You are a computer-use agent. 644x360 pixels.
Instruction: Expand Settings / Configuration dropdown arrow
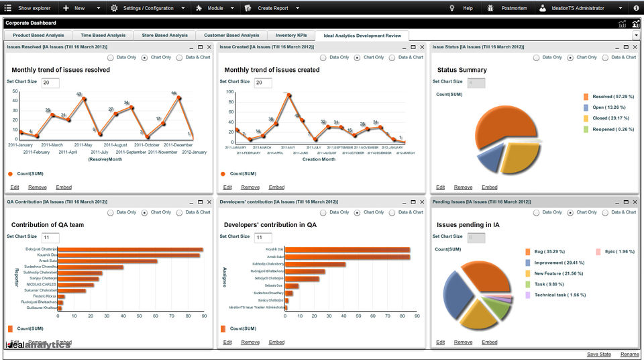click(x=183, y=8)
